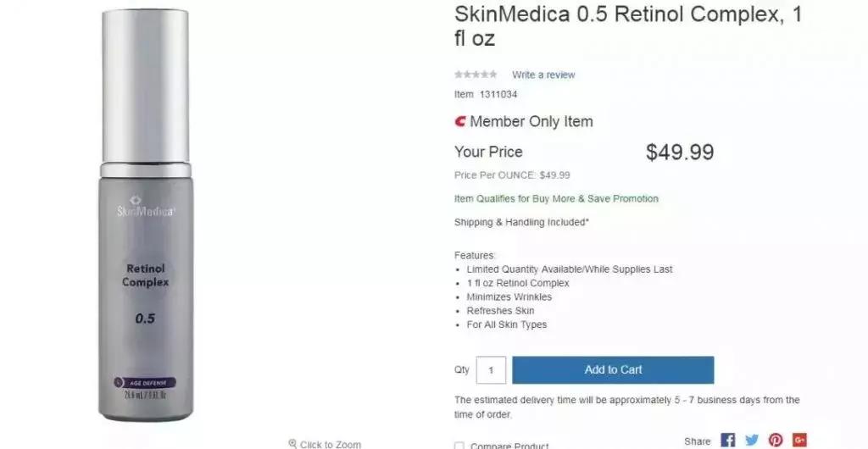Viewport: 868px width, 449px height.
Task: Tick the Compare Product checkbox
Action: (459, 446)
